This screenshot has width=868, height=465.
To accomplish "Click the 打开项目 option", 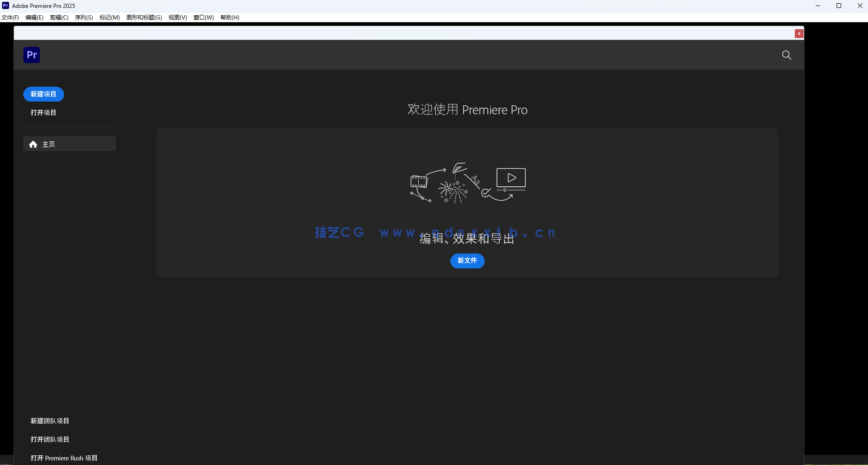I will pos(43,112).
